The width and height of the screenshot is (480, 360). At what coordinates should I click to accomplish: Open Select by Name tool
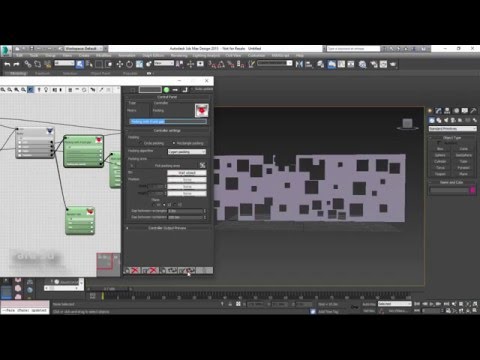point(89,64)
